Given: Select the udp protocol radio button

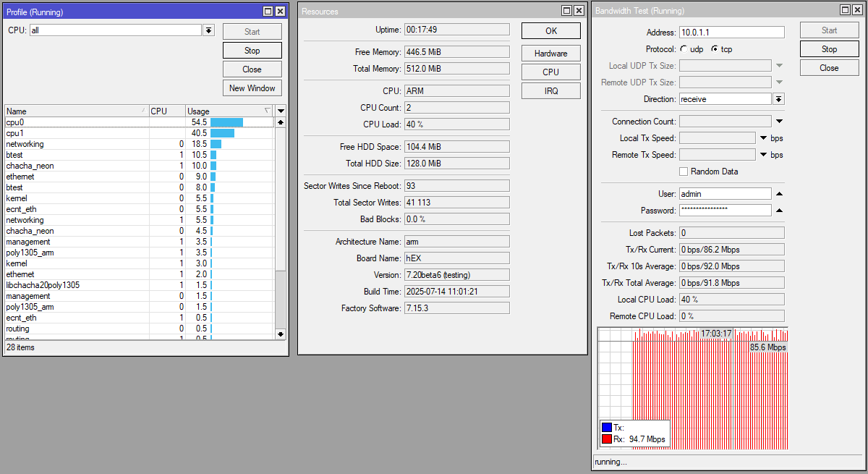Looking at the screenshot, I should click(x=684, y=49).
